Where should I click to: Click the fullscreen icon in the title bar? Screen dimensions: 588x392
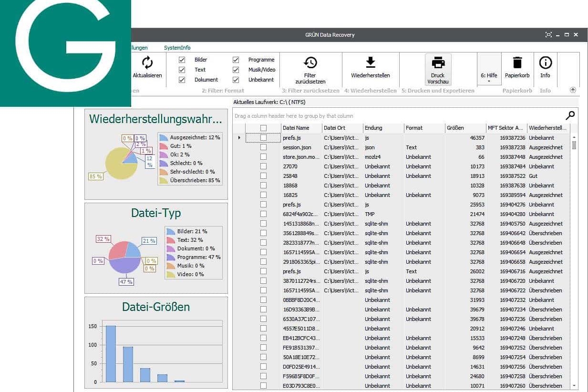click(548, 35)
